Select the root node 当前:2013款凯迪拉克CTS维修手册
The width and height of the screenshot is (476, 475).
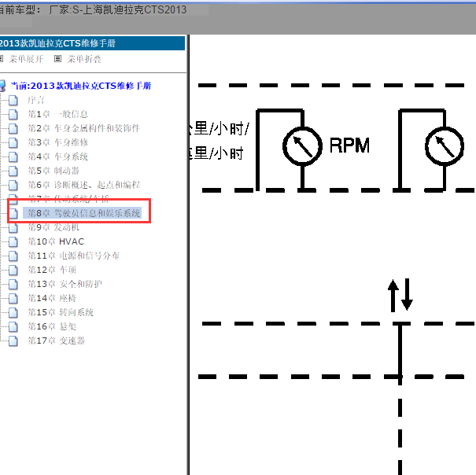[x=81, y=86]
